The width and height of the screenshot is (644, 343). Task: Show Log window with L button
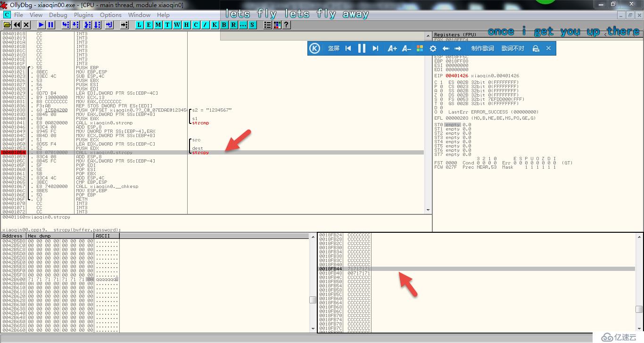coord(140,24)
